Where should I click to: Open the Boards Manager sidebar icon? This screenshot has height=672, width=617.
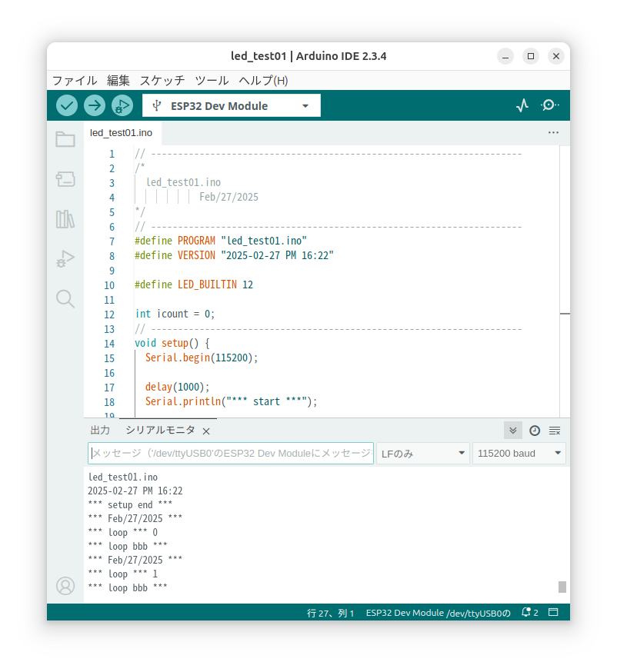[x=65, y=179]
